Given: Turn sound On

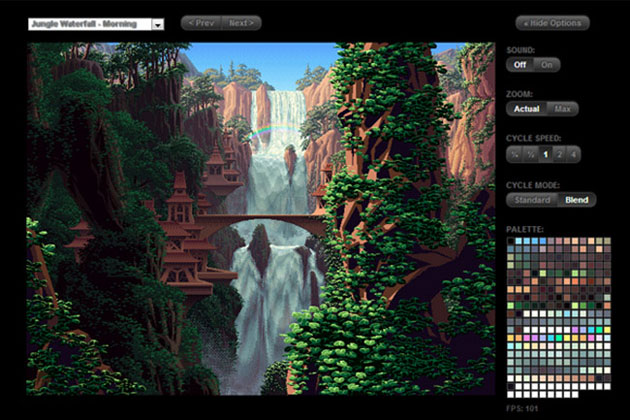Looking at the screenshot, I should [x=546, y=65].
